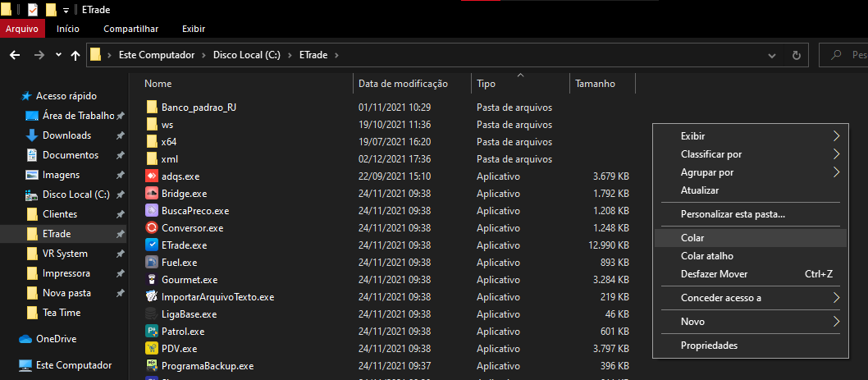The image size is (868, 380).
Task: Select the Gourmet.exe chef icon
Action: pos(152,280)
